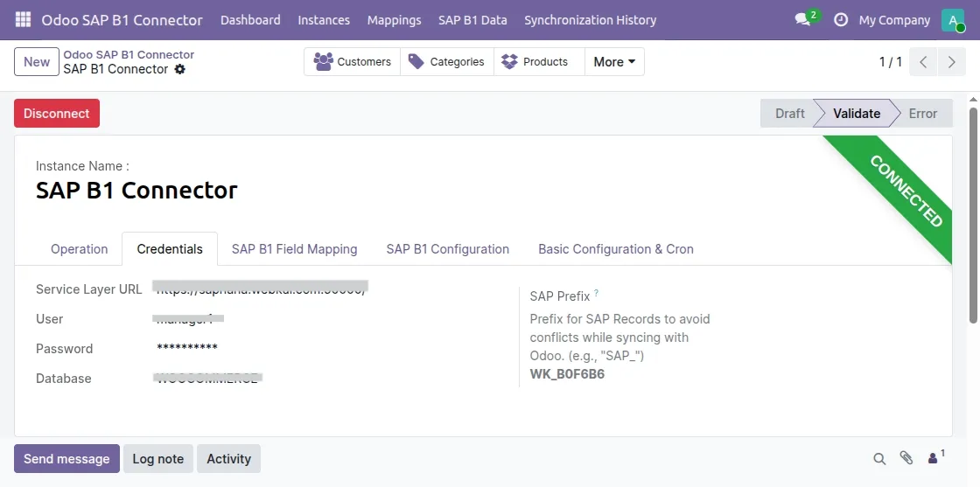Click the 1 / 1 pager counter
The image size is (980, 487).
(891, 62)
